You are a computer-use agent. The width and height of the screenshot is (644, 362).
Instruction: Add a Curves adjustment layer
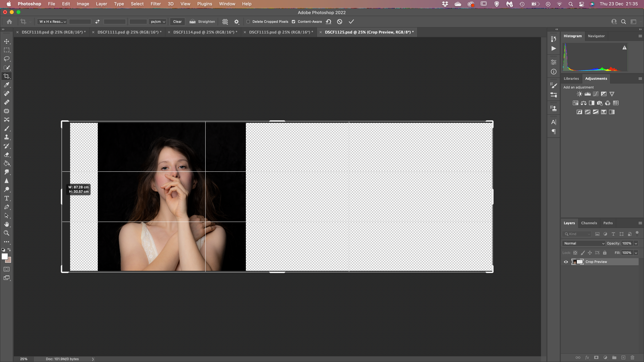click(596, 94)
